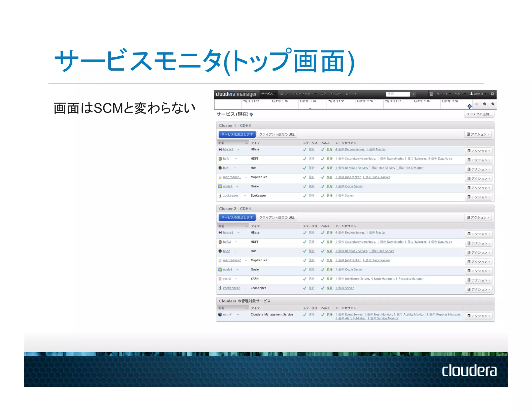Click the クラスタの追加... button
The height and width of the screenshot is (411, 532).
479,114
